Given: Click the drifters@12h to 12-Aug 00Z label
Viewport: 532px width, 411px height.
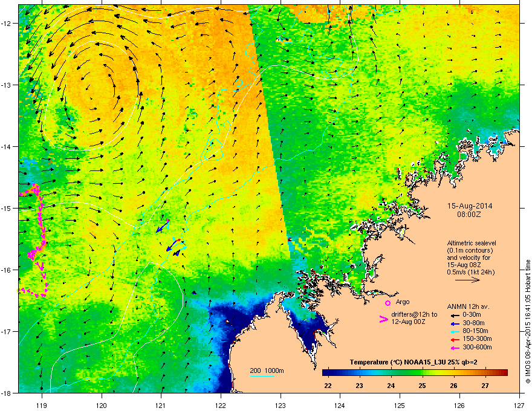Looking at the screenshot, I should coord(414,318).
